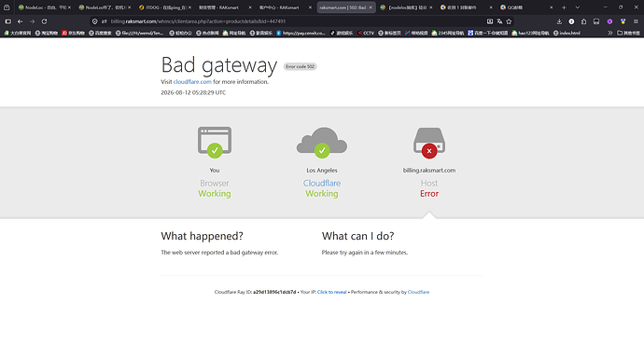Click the Error code 502 badge
The image size is (644, 345).
(300, 66)
